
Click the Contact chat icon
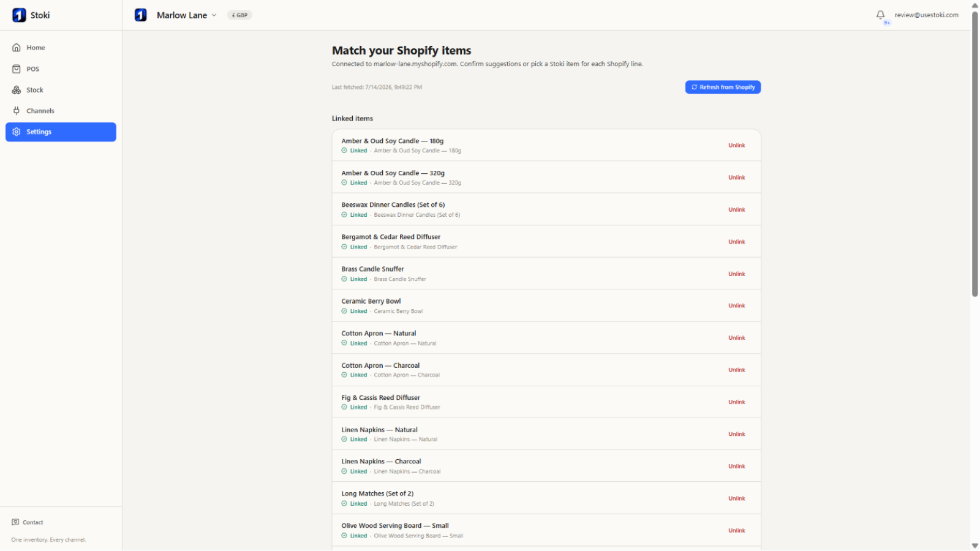coord(15,522)
